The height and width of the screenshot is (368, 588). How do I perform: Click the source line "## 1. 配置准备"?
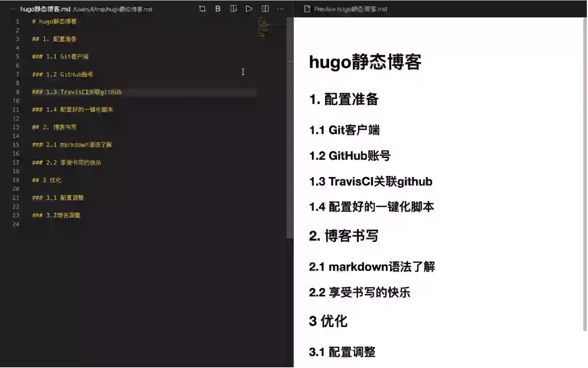click(54, 39)
